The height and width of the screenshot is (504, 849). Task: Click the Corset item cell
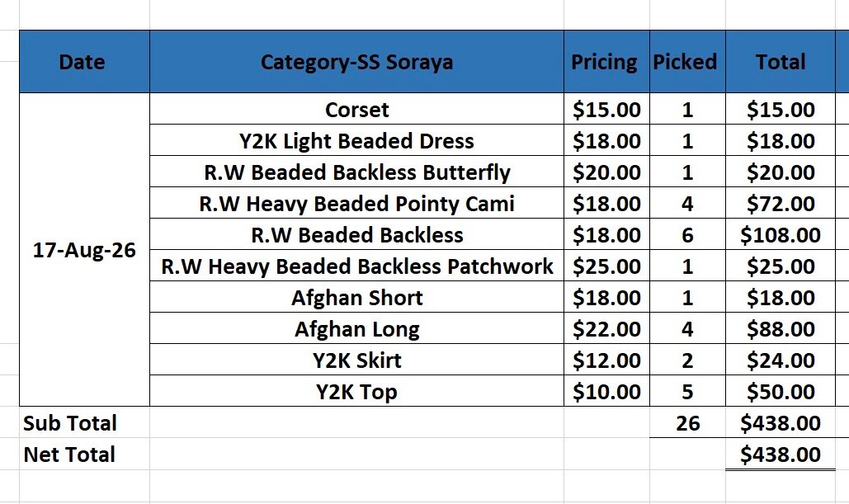(x=356, y=110)
